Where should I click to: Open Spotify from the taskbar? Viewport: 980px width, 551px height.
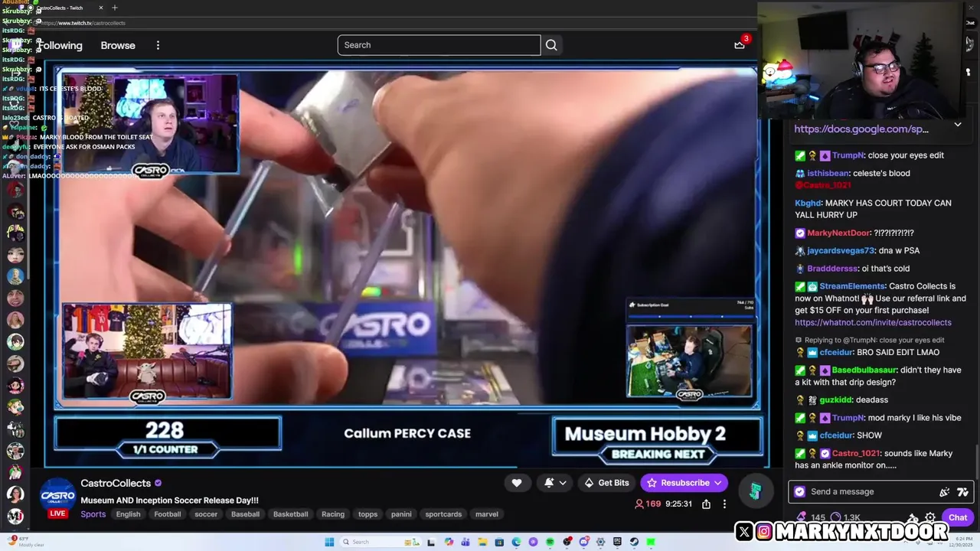pyautogui.click(x=550, y=542)
